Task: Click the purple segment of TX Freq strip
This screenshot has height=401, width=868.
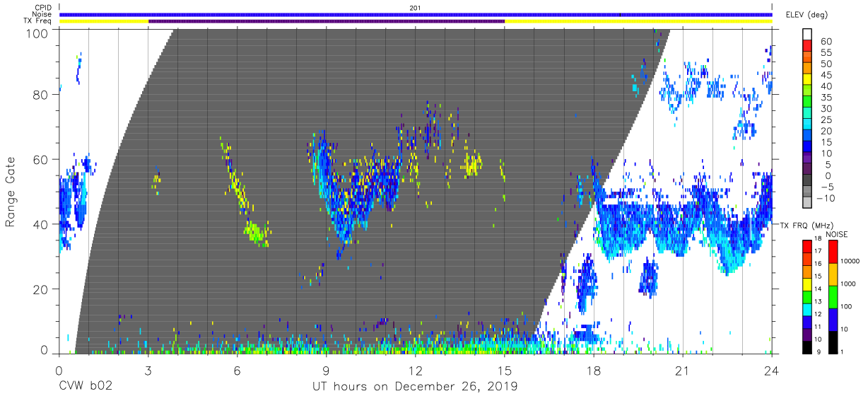Action: (326, 21)
